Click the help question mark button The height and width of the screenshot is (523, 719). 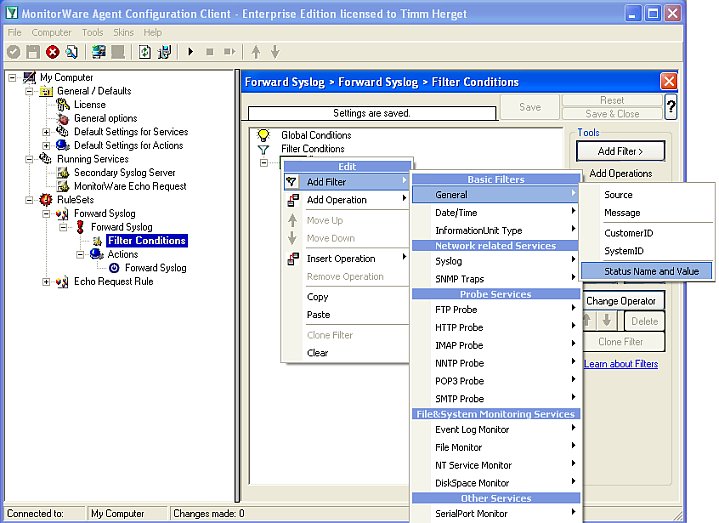(x=671, y=107)
